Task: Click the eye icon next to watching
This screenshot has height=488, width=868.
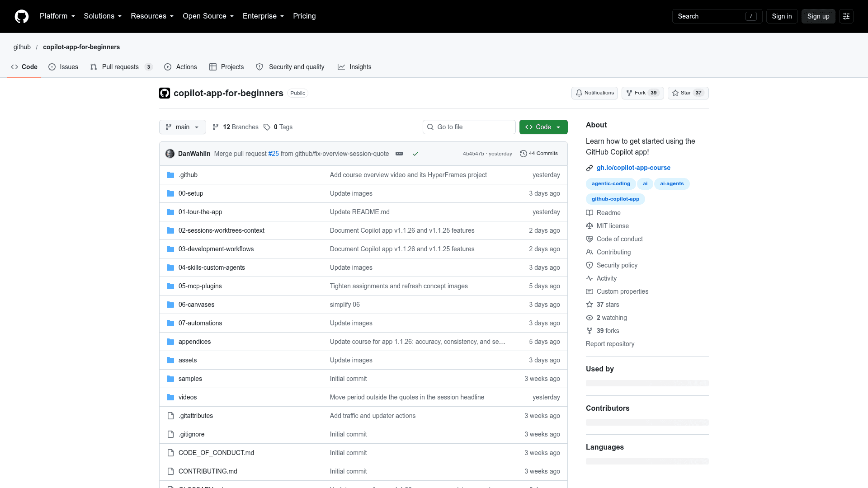Action: pos(590,318)
